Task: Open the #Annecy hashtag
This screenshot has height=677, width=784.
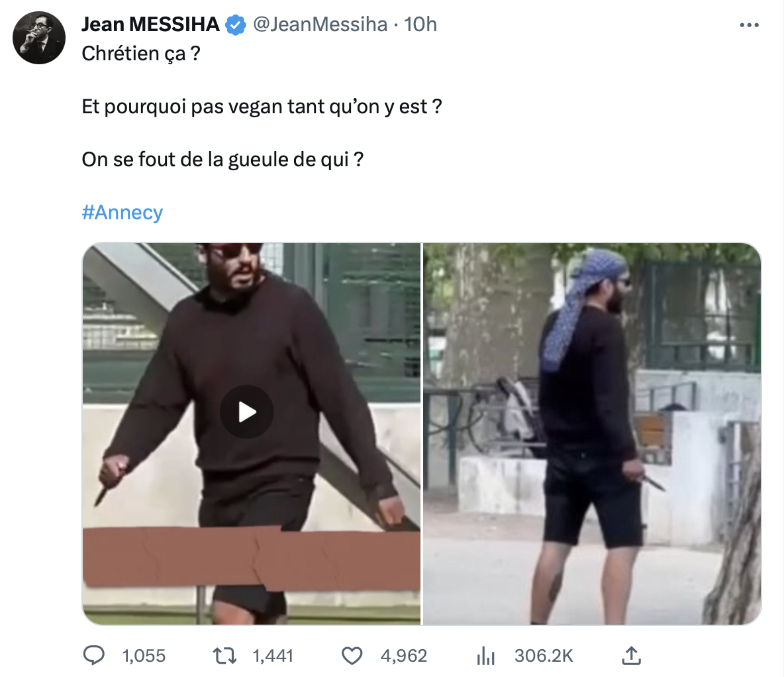Action: 122,212
